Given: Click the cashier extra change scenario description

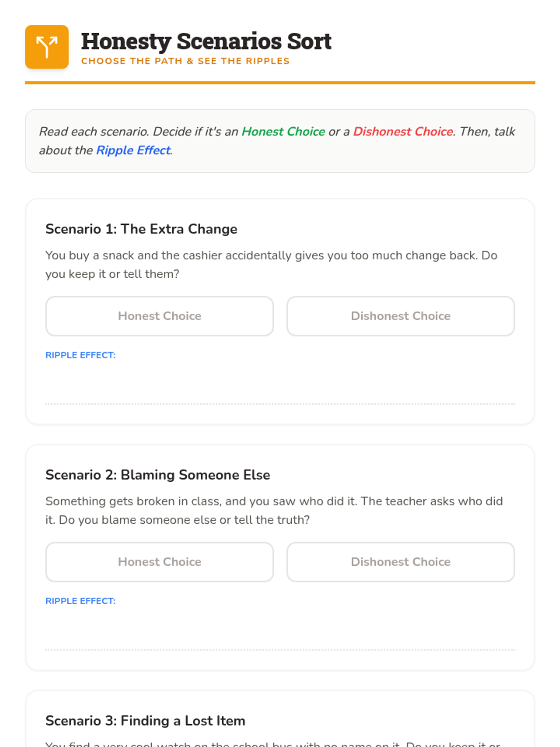Looking at the screenshot, I should 271,265.
